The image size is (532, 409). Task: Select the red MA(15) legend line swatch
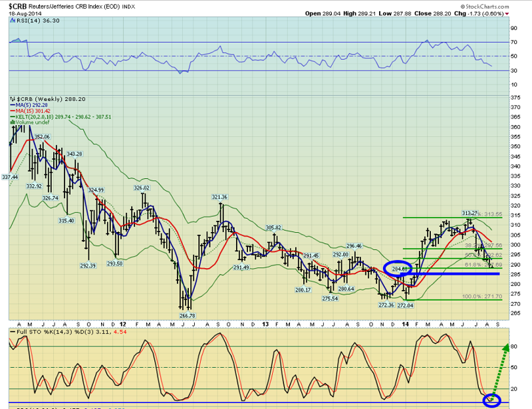13,111
